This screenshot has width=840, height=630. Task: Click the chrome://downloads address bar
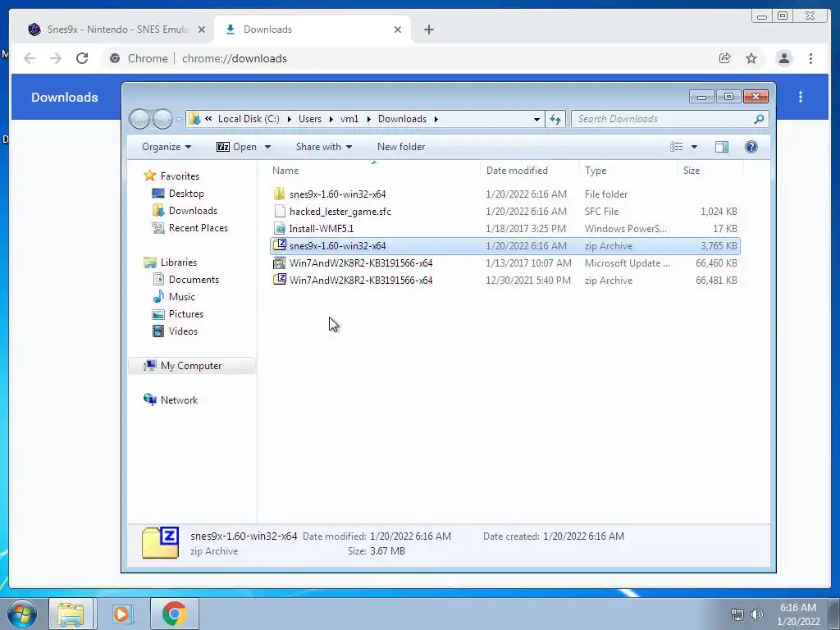click(407, 58)
